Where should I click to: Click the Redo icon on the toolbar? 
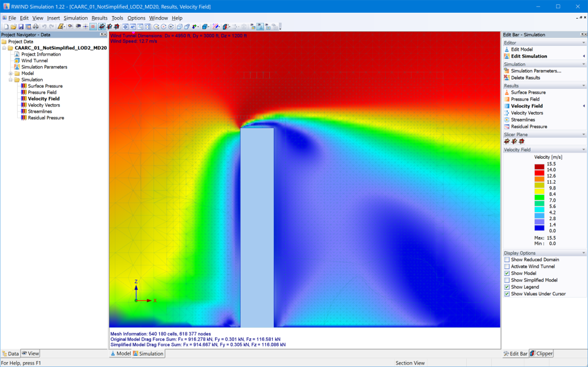pyautogui.click(x=51, y=27)
